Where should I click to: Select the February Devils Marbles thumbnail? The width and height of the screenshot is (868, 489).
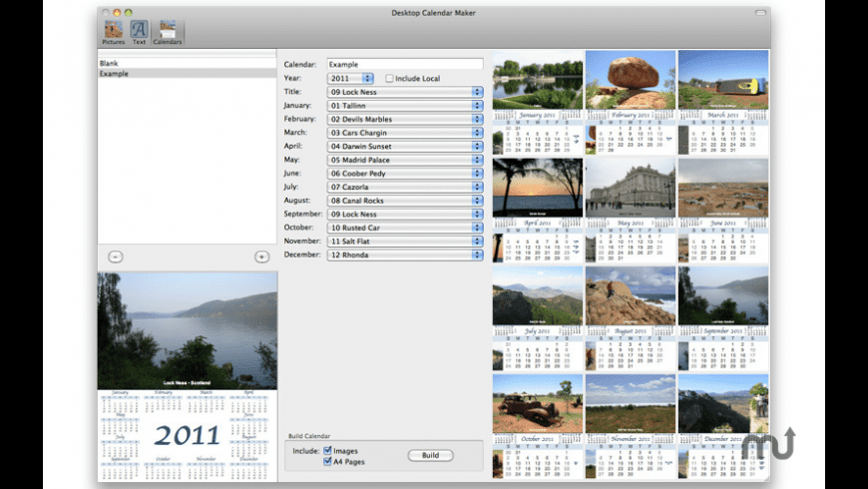tap(631, 102)
